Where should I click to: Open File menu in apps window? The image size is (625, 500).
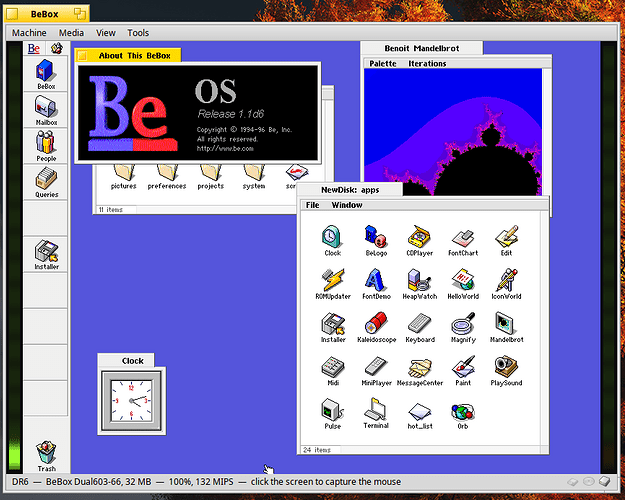(312, 205)
